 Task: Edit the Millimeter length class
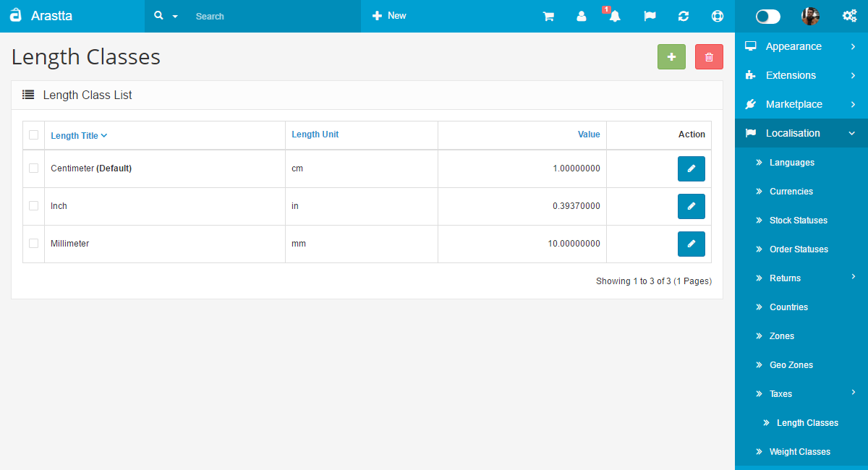691,244
